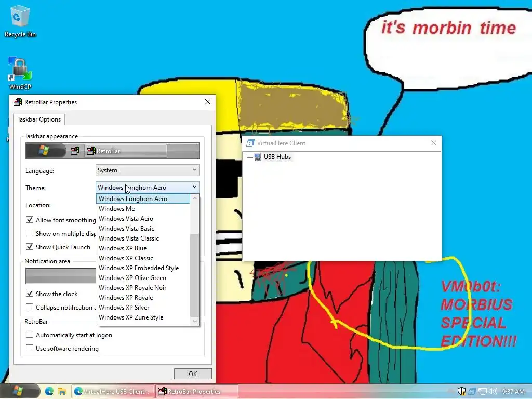Choose Windows XP Embedded Style theme
532x399 pixels.
pos(143,268)
